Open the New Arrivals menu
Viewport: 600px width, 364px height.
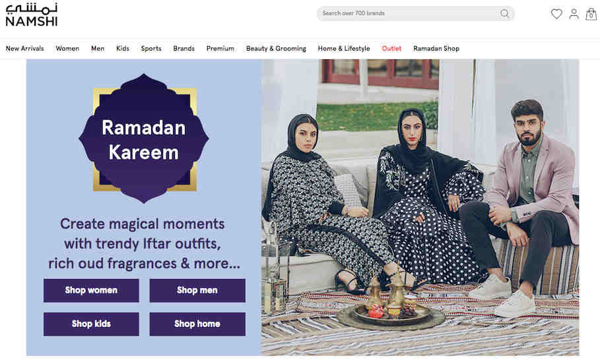[24, 49]
